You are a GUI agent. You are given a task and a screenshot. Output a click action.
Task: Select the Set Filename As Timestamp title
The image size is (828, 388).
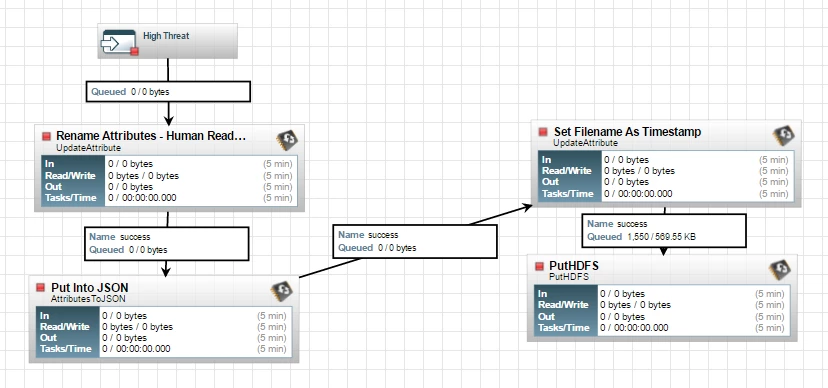[627, 131]
